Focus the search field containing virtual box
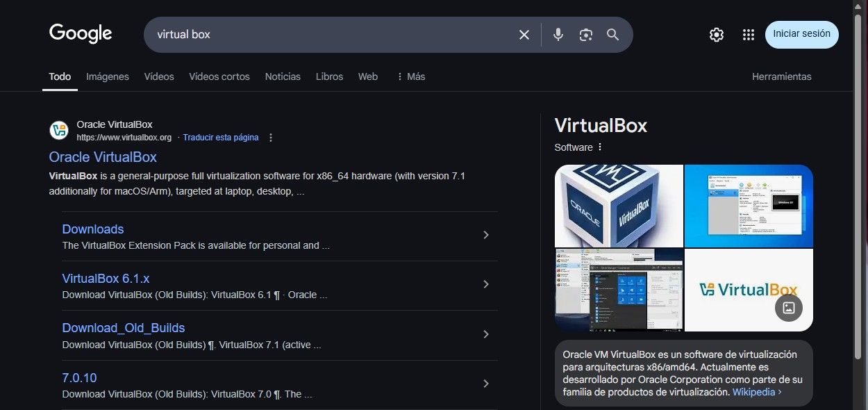Viewport: 868px width, 410px height. point(333,35)
